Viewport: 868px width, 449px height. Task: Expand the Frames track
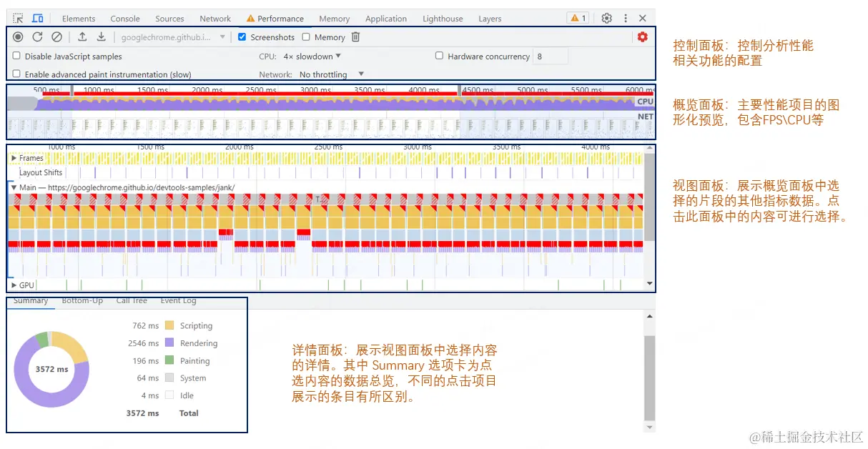point(14,158)
